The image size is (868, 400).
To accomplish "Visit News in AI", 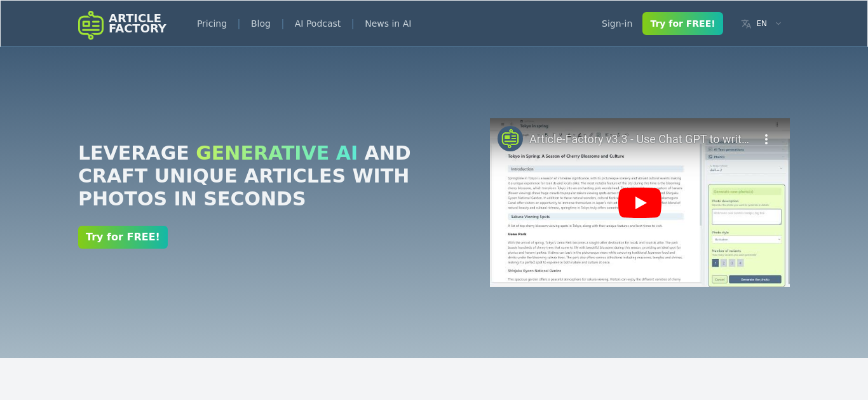I will 388,24.
